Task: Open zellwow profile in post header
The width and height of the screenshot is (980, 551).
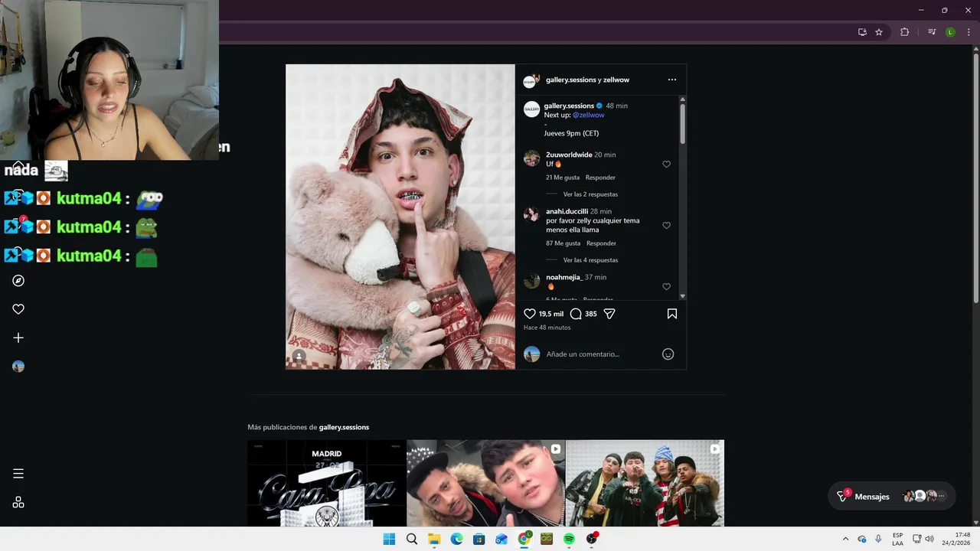Action: pyautogui.click(x=616, y=80)
